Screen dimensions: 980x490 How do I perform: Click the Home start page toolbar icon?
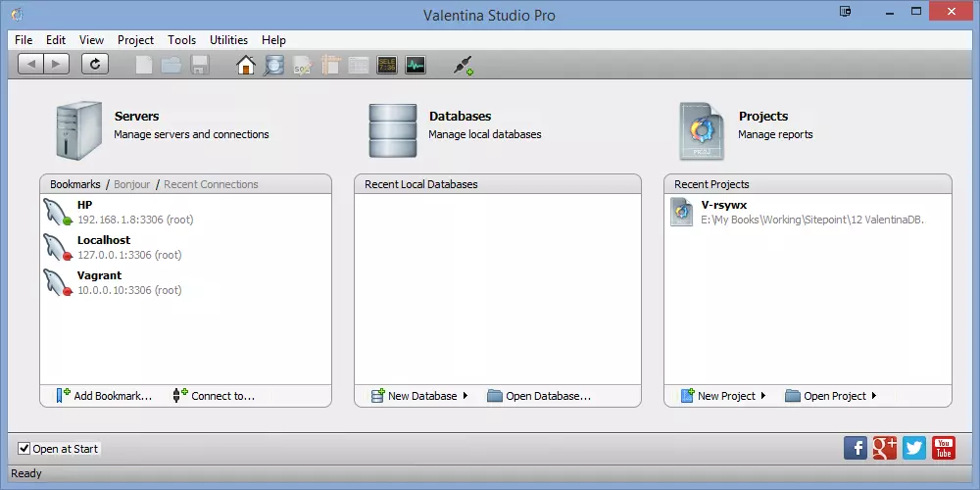point(246,65)
